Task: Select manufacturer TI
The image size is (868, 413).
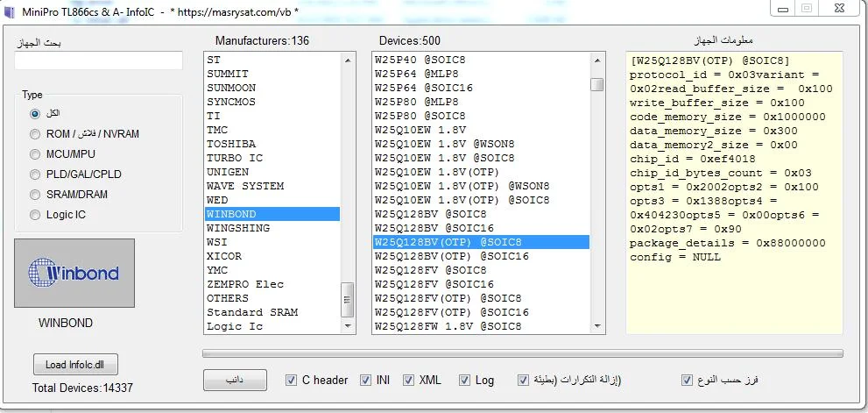Action: click(272, 116)
